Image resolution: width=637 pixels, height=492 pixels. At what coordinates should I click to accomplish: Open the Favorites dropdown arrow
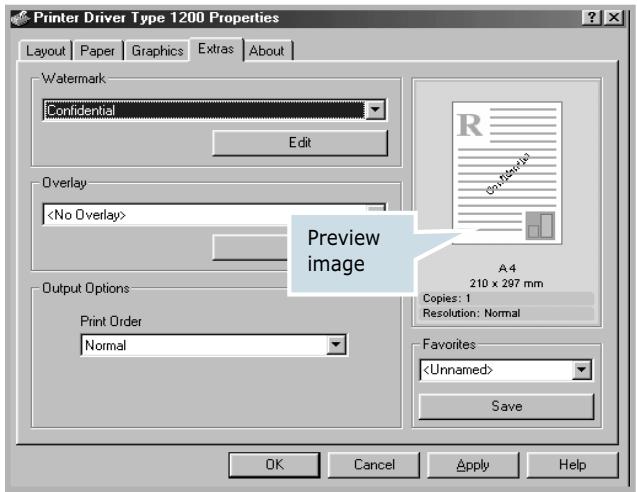coord(581,370)
